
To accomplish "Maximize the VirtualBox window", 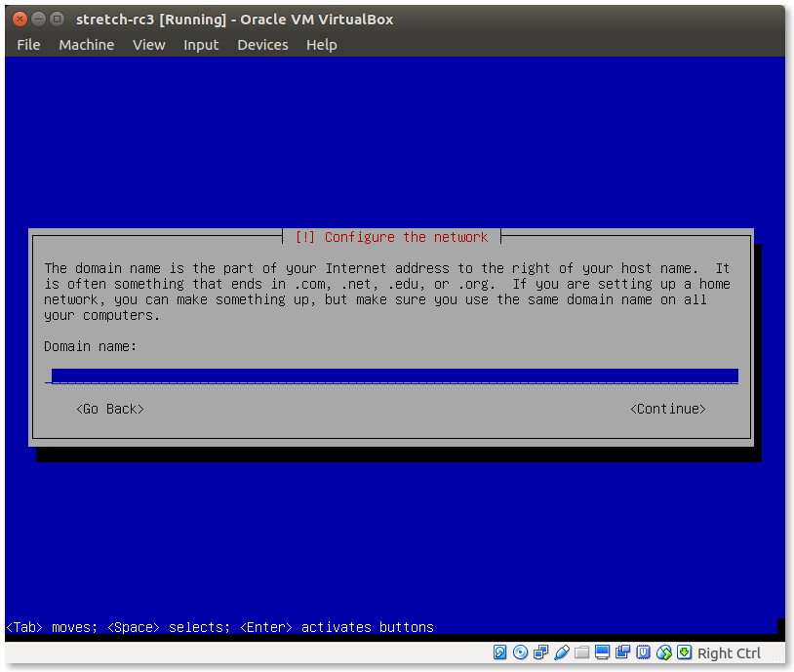I will pos(58,20).
